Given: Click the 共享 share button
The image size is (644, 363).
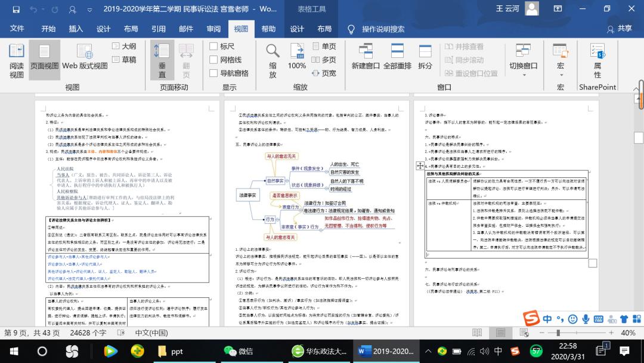Looking at the screenshot, I should 620,29.
